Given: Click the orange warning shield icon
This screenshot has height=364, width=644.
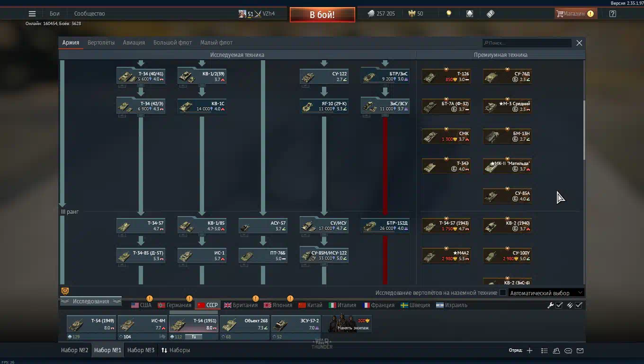Looking at the screenshot, I should pos(65,291).
